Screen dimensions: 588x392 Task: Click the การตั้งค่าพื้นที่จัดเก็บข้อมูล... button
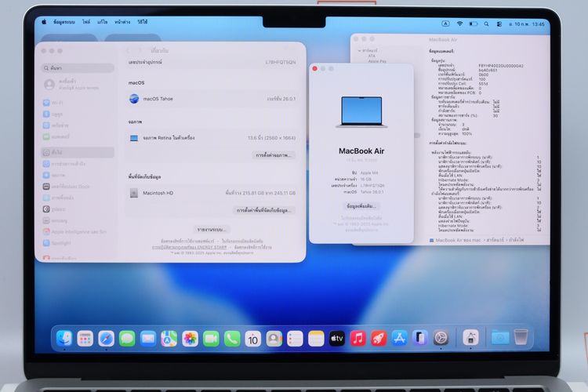click(264, 210)
